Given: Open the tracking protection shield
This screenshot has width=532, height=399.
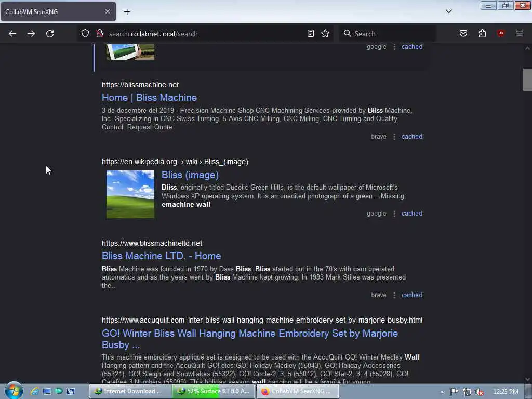Looking at the screenshot, I should (x=85, y=33).
